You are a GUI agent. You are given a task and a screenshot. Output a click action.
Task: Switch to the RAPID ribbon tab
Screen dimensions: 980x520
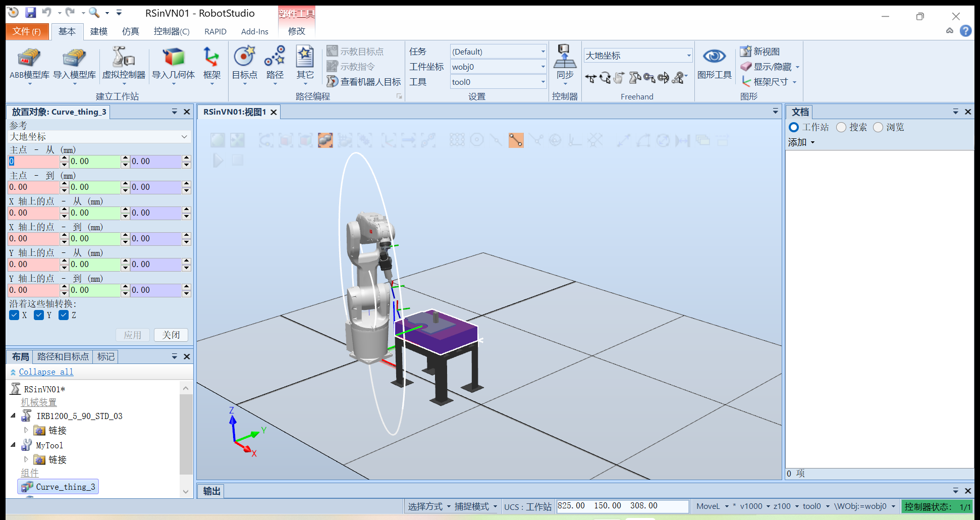tap(215, 31)
